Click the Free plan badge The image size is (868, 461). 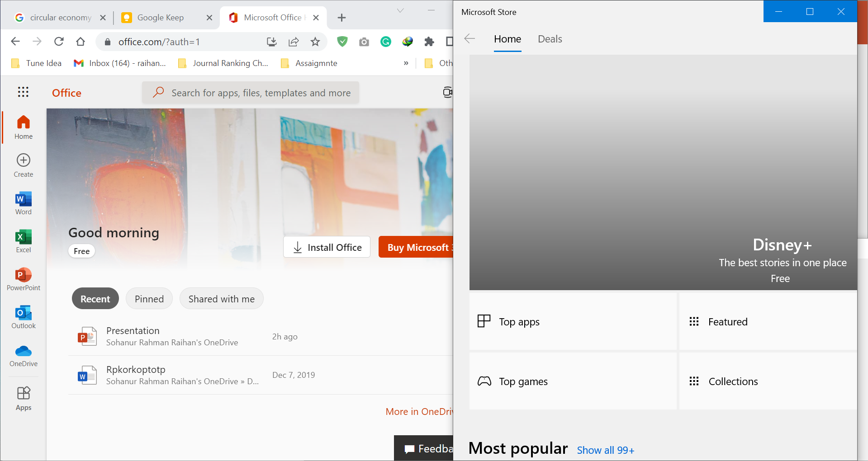click(82, 251)
